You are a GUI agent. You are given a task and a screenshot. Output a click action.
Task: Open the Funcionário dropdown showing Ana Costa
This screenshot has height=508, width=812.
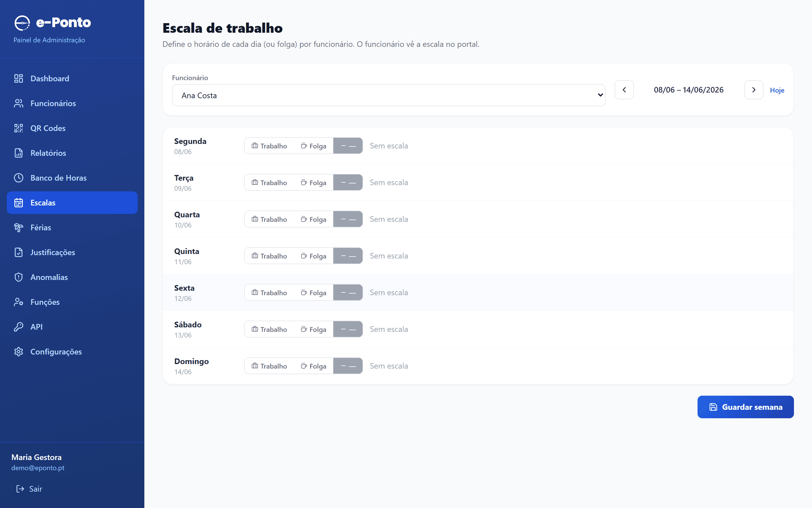[389, 95]
